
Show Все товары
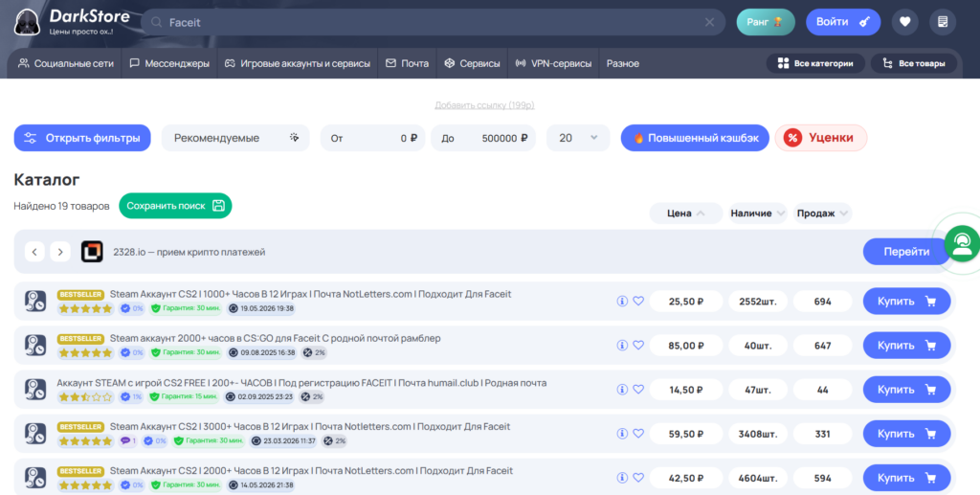(914, 63)
